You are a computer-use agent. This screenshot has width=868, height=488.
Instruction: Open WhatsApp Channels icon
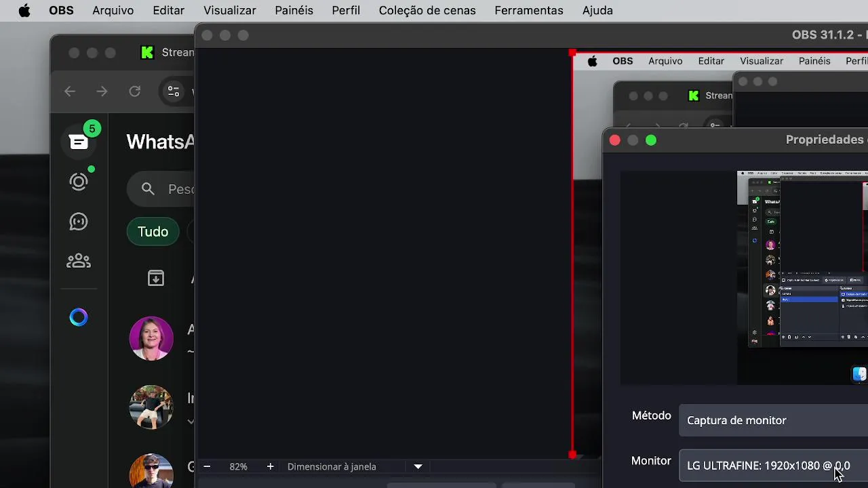tap(79, 222)
